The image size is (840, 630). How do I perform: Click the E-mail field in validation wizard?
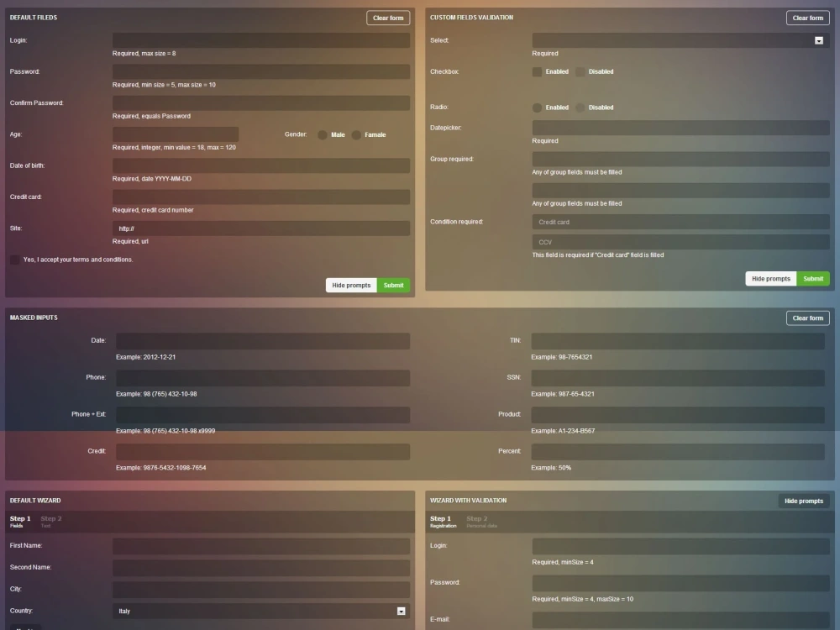680,621
